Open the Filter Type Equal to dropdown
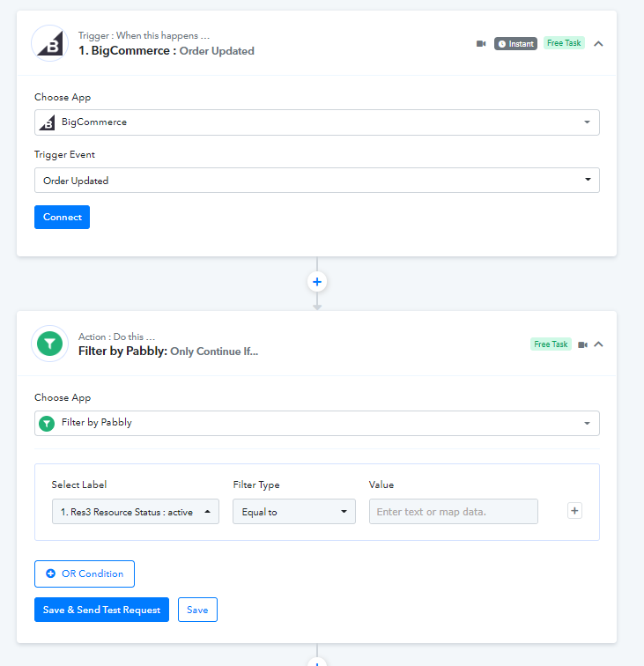 pyautogui.click(x=294, y=511)
